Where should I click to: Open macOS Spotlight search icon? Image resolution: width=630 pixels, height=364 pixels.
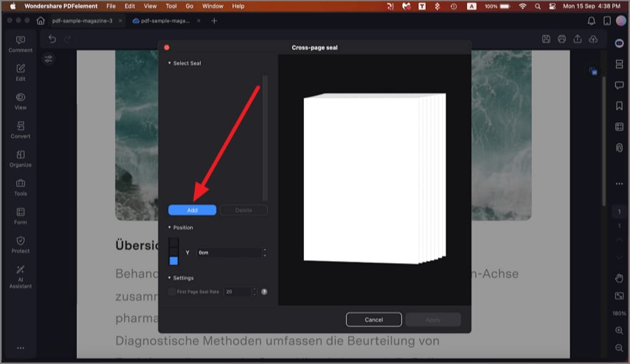coord(538,6)
